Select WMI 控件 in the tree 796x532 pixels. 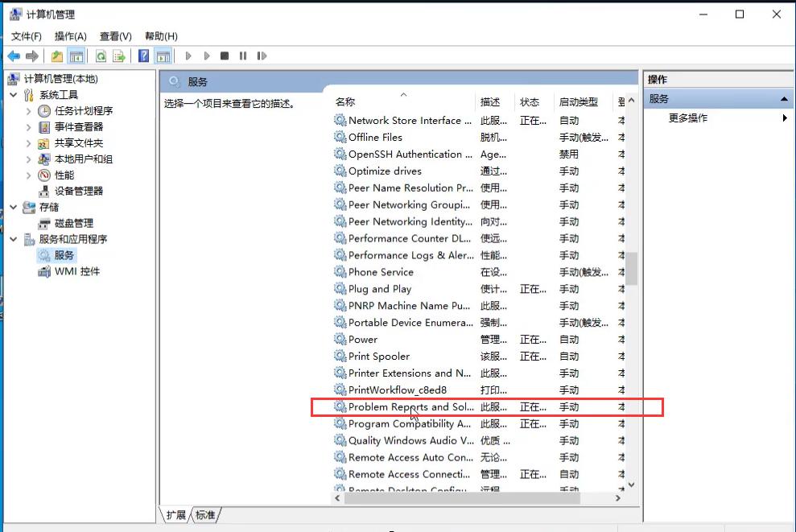coord(77,271)
